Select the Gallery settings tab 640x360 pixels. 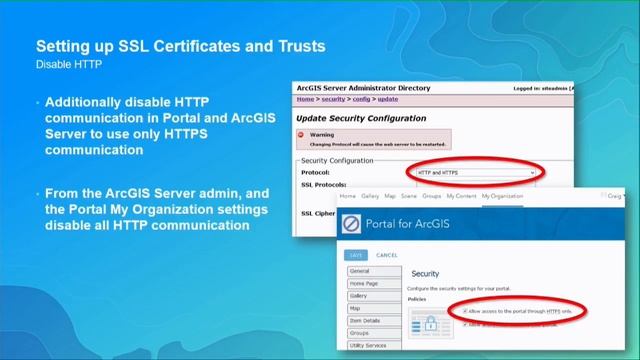[374, 296]
